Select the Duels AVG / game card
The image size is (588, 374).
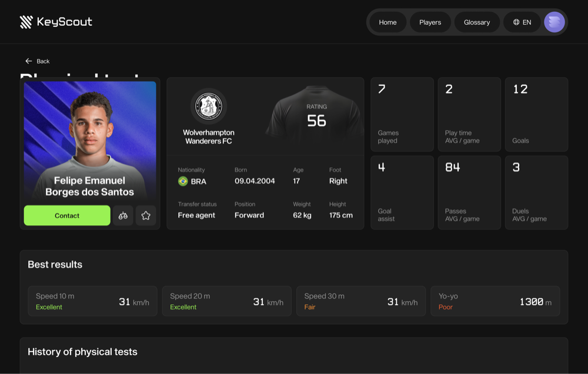536,192
